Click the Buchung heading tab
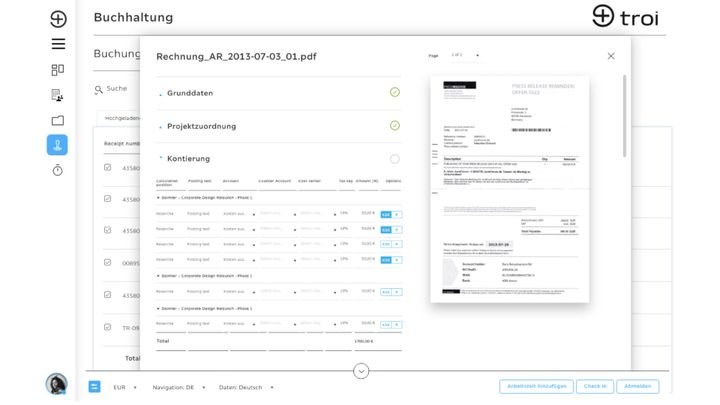Viewport: 720px width, 405px height. click(x=117, y=54)
